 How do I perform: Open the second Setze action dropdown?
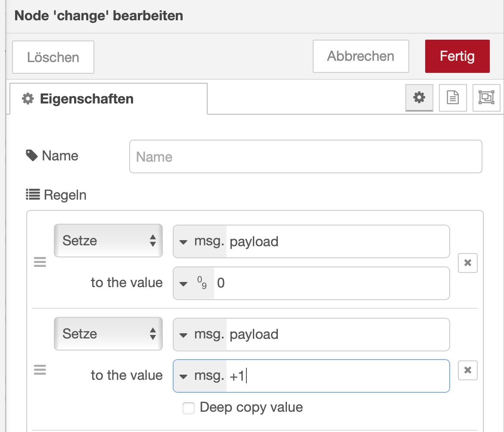tap(108, 334)
